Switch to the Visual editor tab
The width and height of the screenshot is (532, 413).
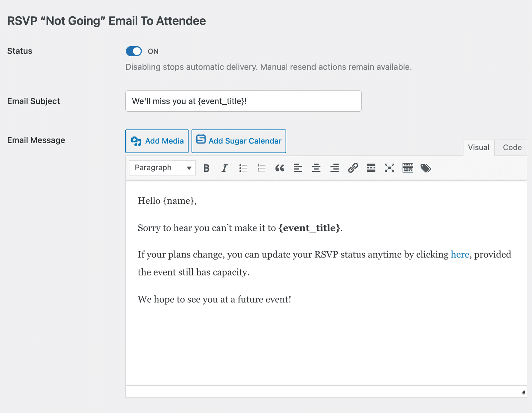(478, 148)
